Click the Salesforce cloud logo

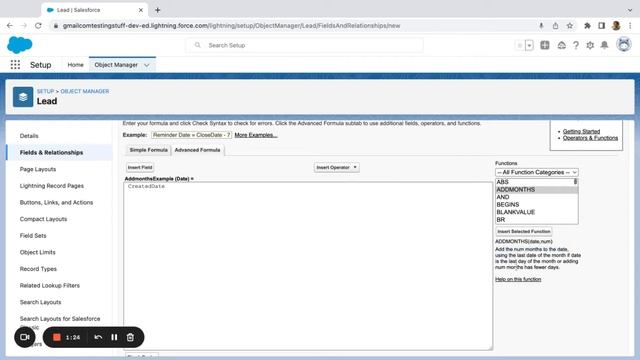click(x=20, y=44)
